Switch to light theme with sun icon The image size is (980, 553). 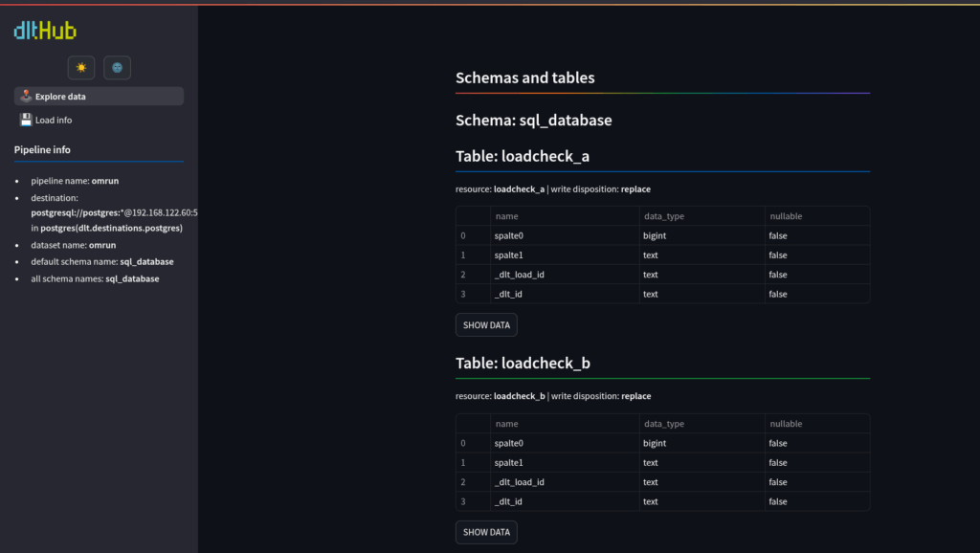(x=81, y=68)
